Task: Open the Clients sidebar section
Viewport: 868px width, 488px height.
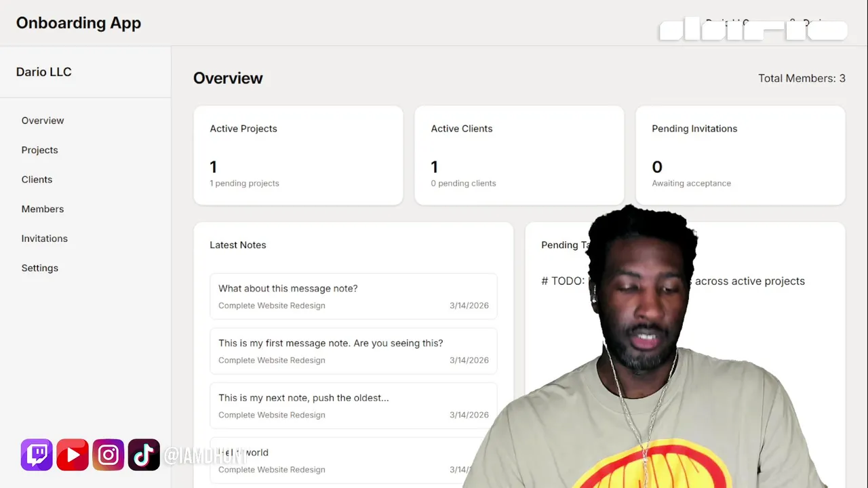Action: 37,180
